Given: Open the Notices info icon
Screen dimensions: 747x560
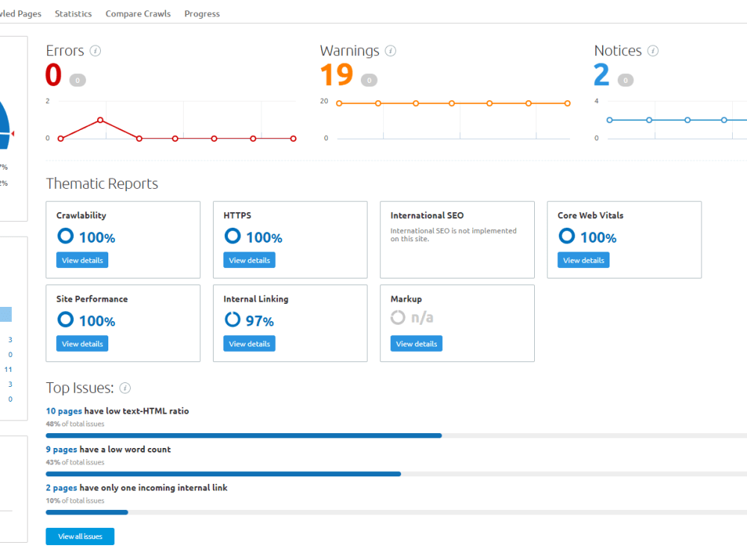Looking at the screenshot, I should (653, 51).
